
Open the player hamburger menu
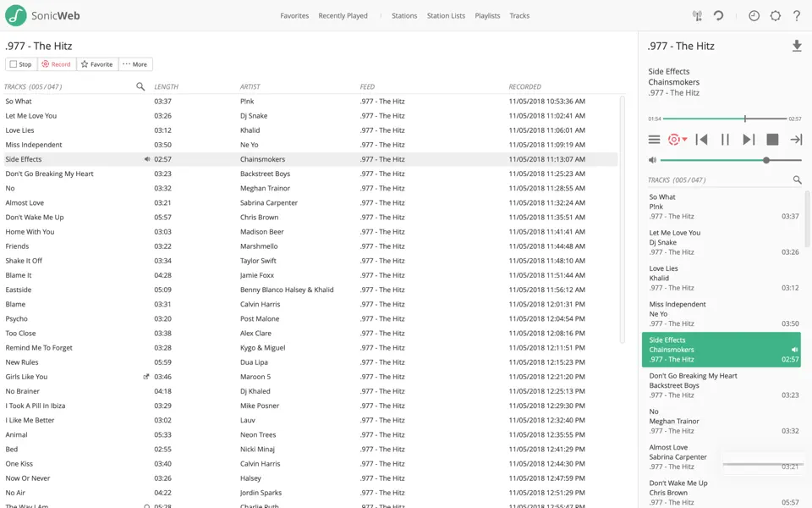click(x=654, y=140)
